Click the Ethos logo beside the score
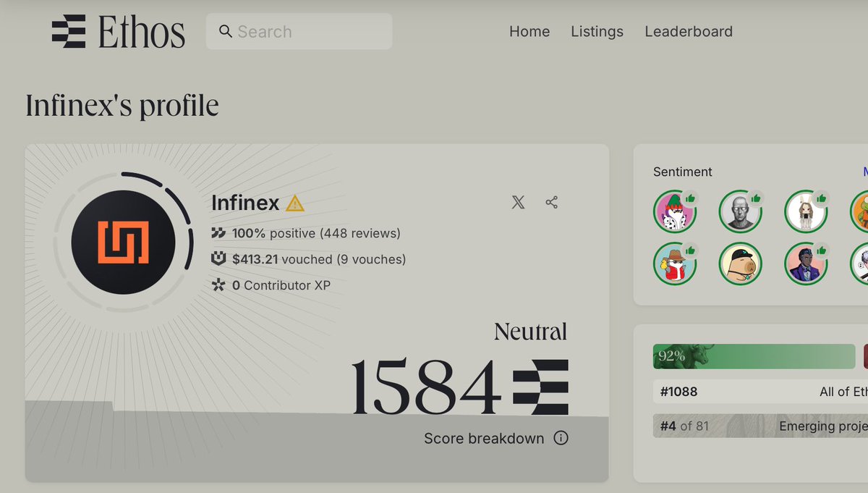868x493 pixels. pos(540,387)
